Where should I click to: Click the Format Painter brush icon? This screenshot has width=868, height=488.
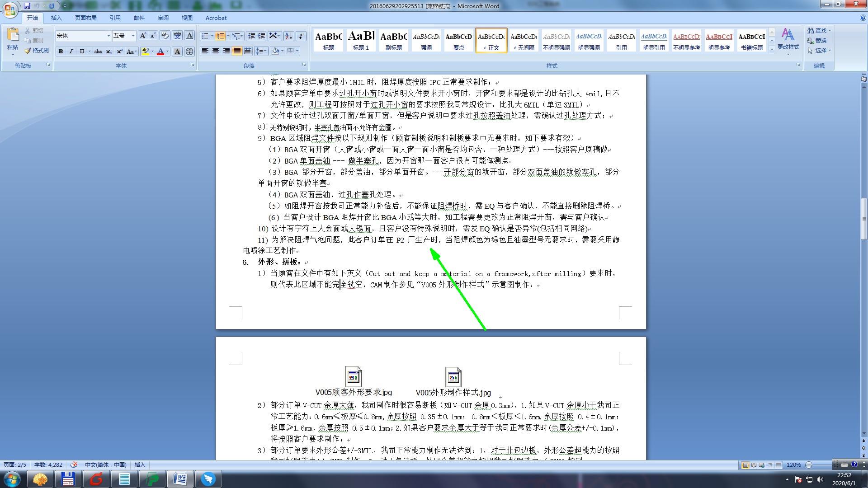pyautogui.click(x=28, y=51)
